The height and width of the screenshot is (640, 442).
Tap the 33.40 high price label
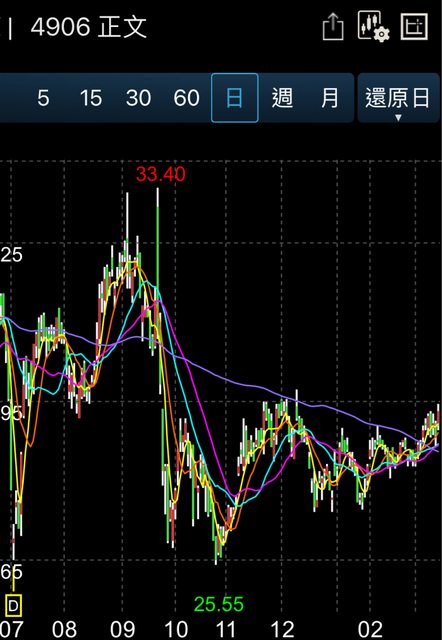161,174
